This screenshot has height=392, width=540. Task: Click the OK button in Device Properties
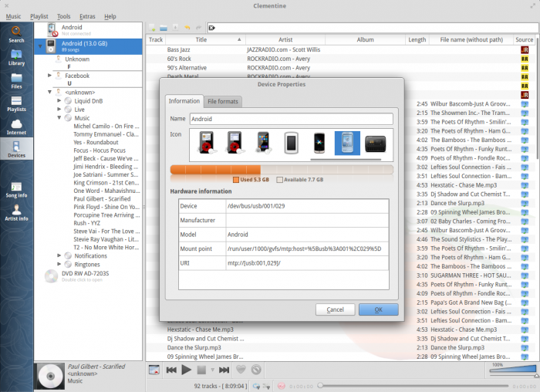[x=378, y=309]
